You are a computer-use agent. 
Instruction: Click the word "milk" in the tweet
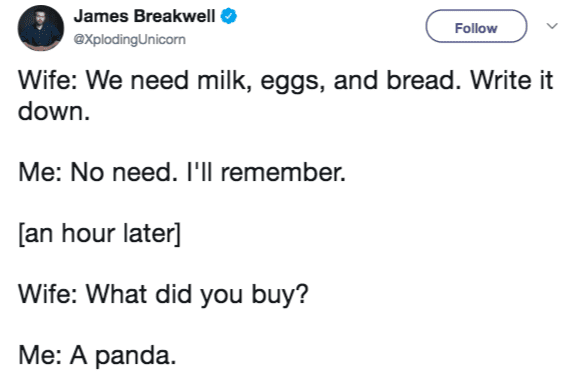coord(221,80)
